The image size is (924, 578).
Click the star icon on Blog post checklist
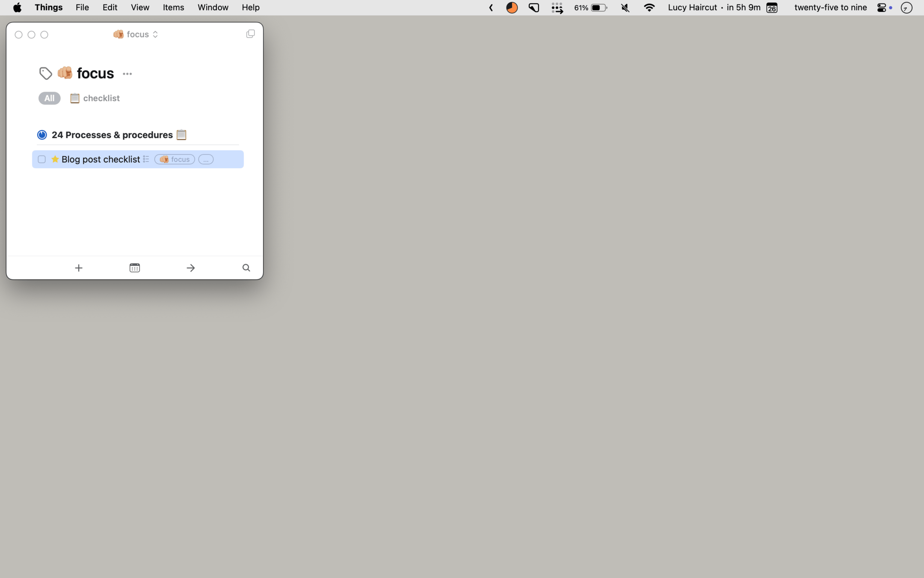click(55, 159)
